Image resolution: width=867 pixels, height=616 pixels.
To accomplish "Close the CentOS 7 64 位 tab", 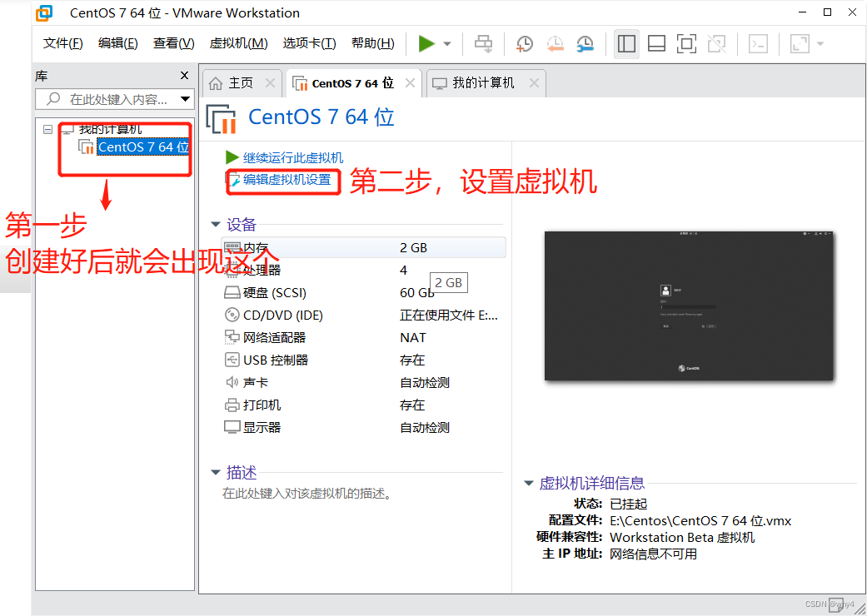I will pos(410,83).
